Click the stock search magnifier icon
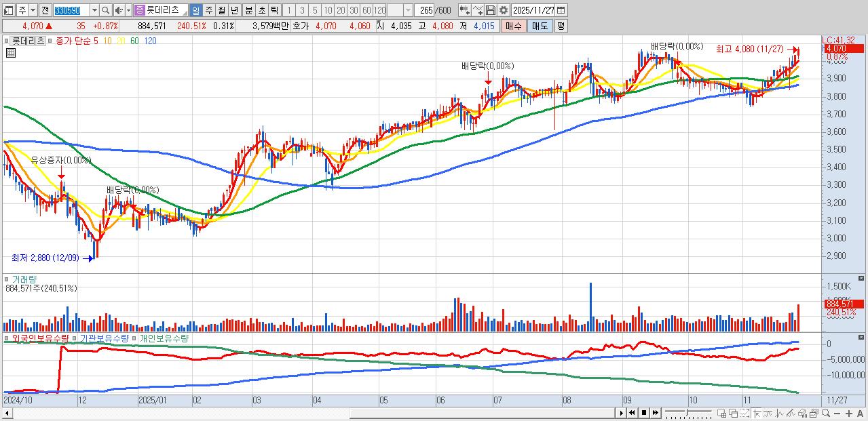868x421 pixels. [x=106, y=10]
